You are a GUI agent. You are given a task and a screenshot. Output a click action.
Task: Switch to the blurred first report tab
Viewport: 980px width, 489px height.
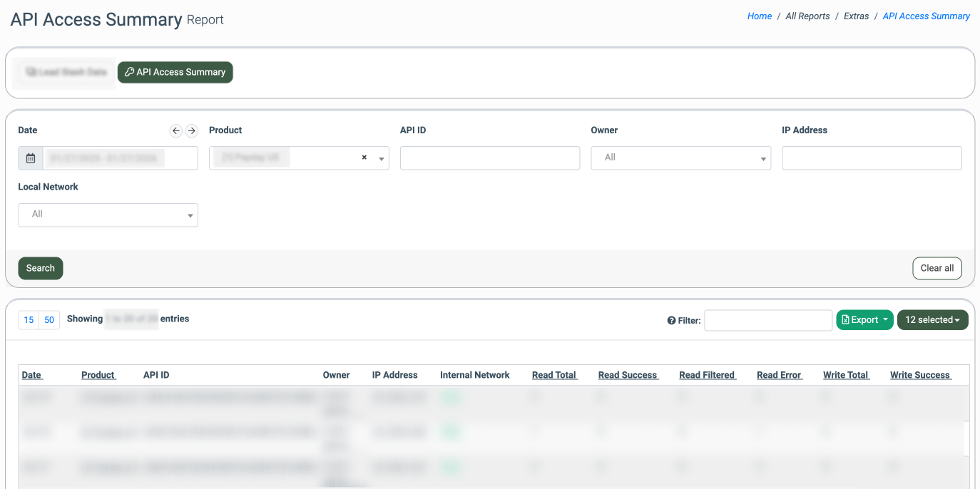click(x=65, y=72)
